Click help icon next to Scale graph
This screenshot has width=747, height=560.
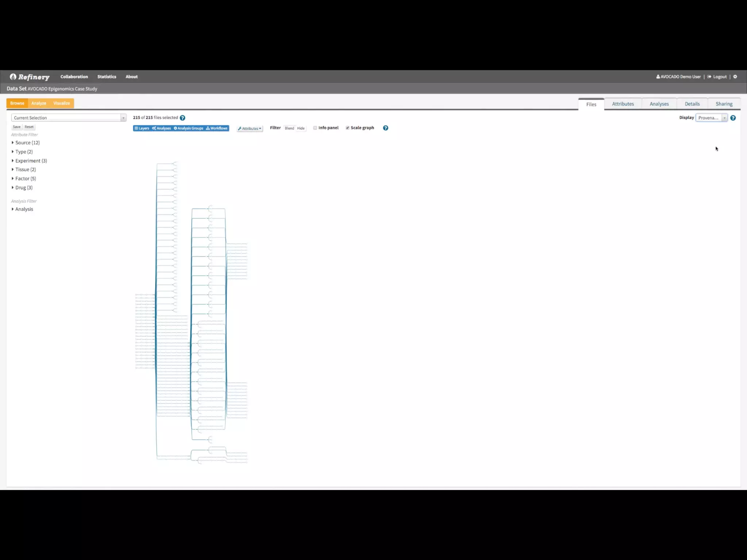tap(386, 128)
